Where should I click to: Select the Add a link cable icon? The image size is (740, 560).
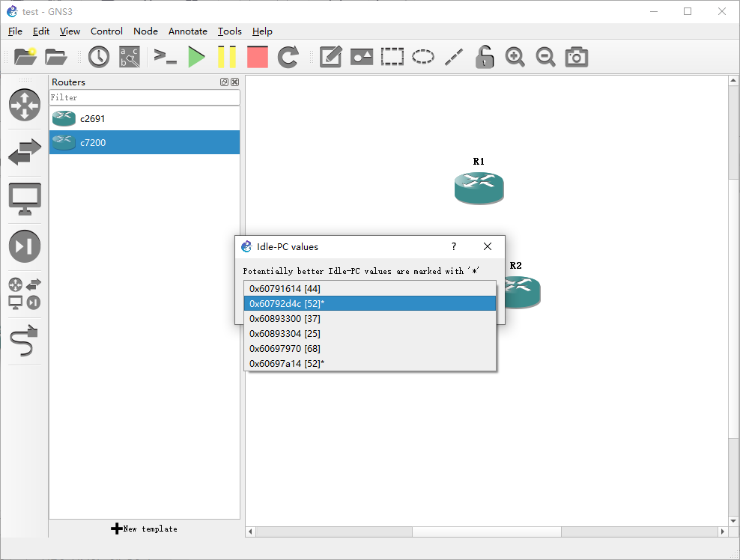click(x=24, y=341)
